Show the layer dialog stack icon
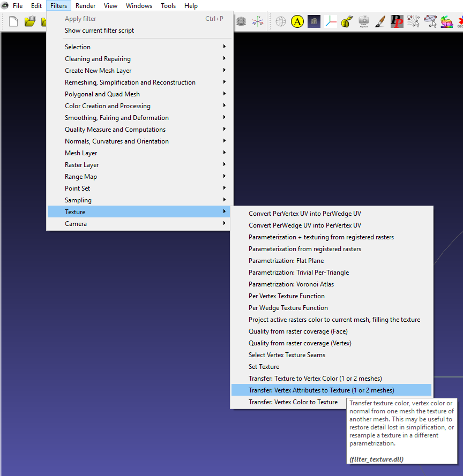Image resolution: width=463 pixels, height=476 pixels. pos(241,21)
